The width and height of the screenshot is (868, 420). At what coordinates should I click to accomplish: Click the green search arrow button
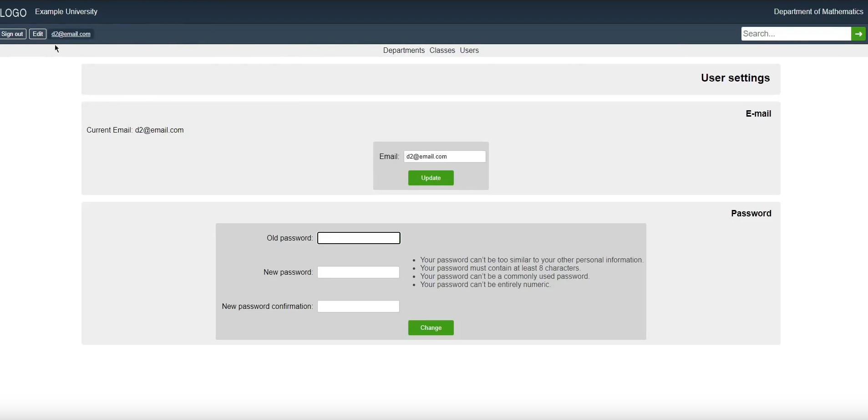[x=858, y=34]
